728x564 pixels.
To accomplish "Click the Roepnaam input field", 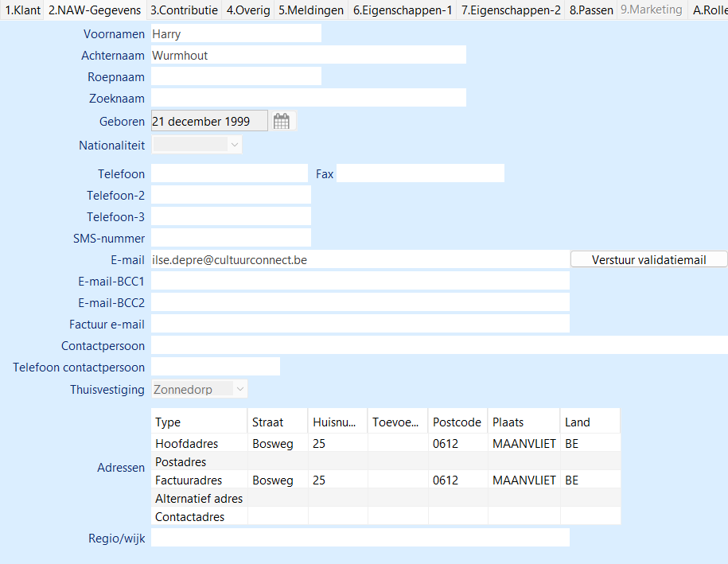I will (x=236, y=76).
